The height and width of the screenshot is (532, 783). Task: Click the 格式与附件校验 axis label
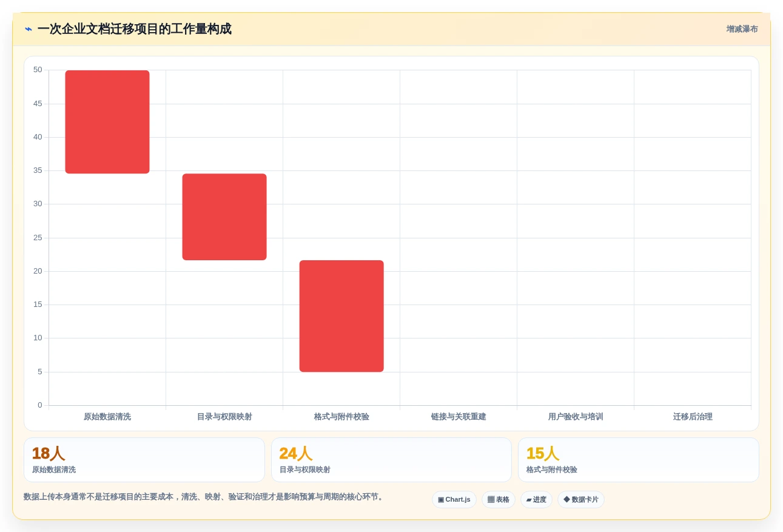pos(341,417)
